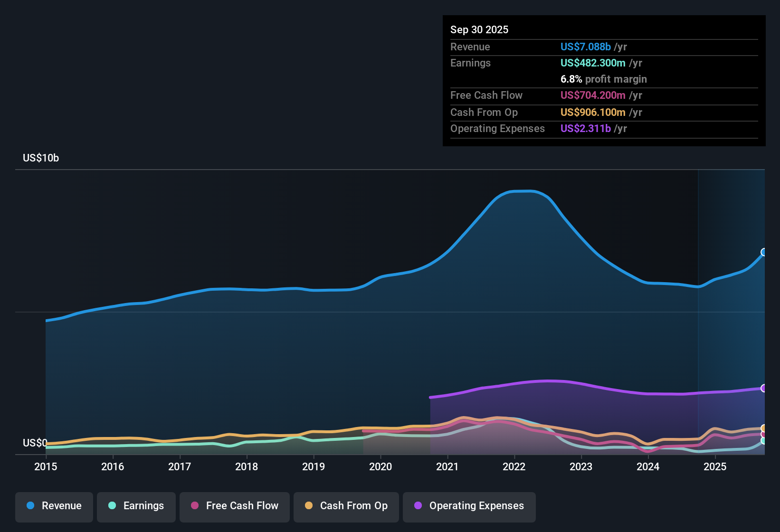Click the teal Earnings legend dot
Image resolution: width=780 pixels, height=532 pixels.
point(112,505)
